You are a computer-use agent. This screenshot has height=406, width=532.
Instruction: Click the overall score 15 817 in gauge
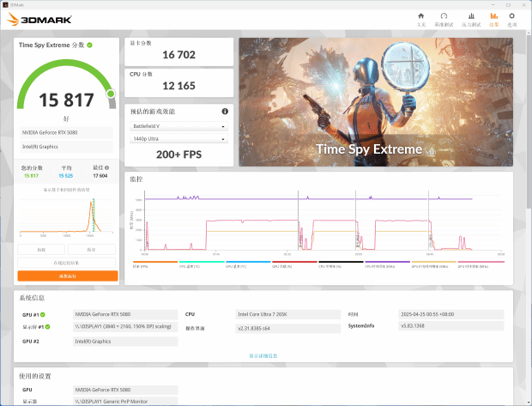[x=67, y=100]
